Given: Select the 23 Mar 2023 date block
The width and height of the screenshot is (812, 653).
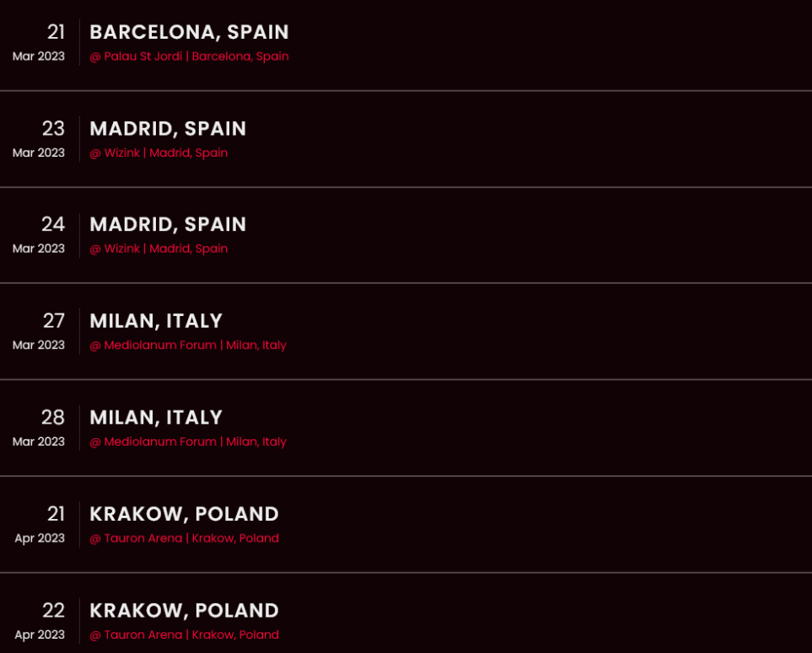Looking at the screenshot, I should [39, 139].
